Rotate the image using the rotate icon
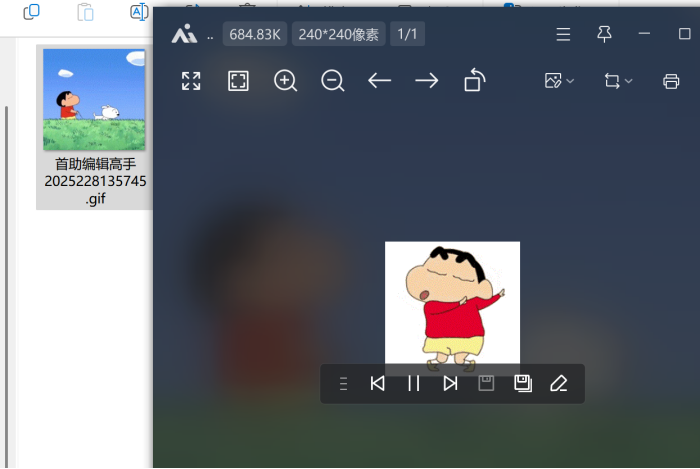 pos(475,80)
